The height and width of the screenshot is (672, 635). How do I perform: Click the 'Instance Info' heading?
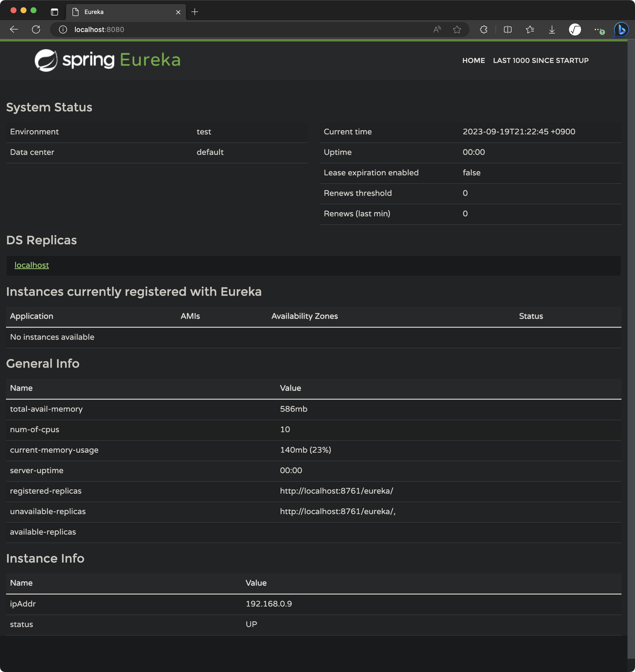(x=45, y=558)
